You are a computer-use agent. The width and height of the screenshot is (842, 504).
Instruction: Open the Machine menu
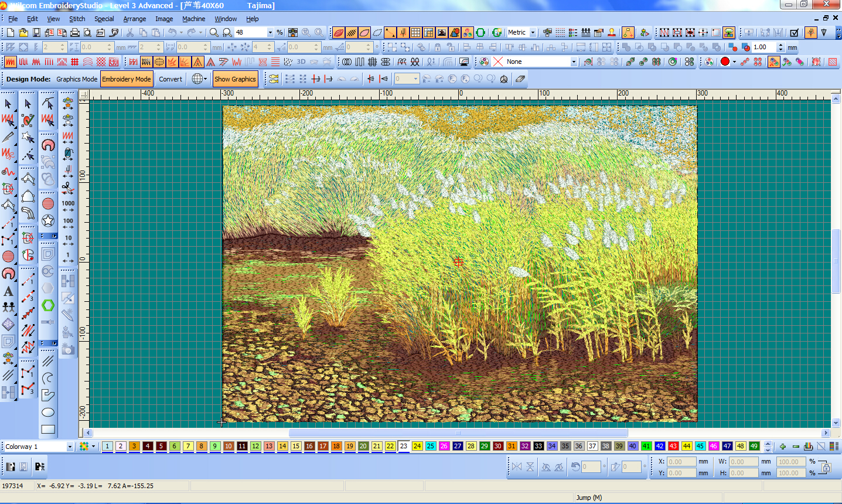pos(194,19)
